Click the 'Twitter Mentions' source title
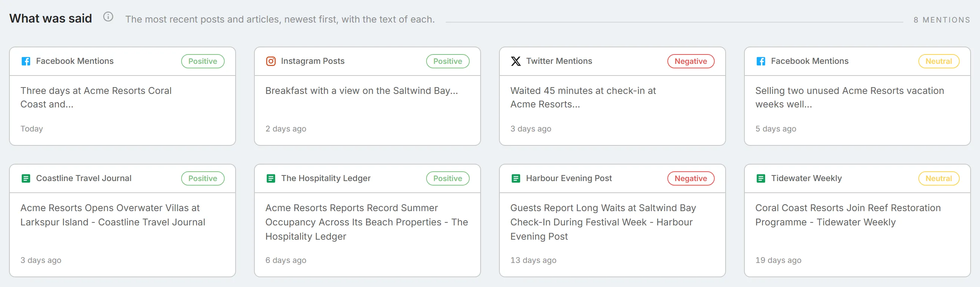Image resolution: width=980 pixels, height=287 pixels. click(x=559, y=61)
